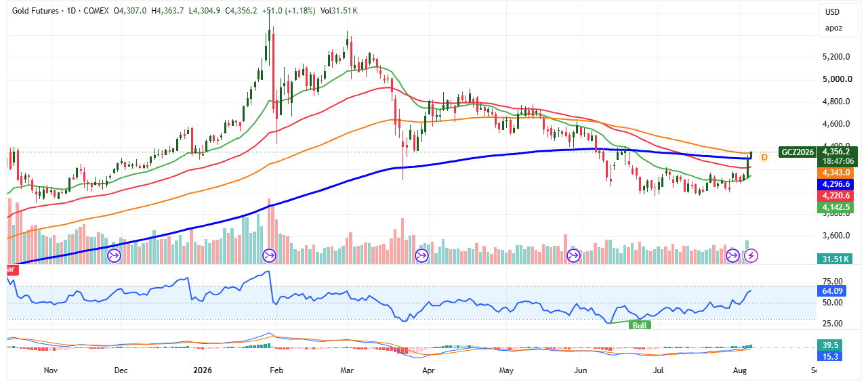868x386 pixels.
Task: Click the GCZ2026 symbol price label
Action: (x=797, y=152)
